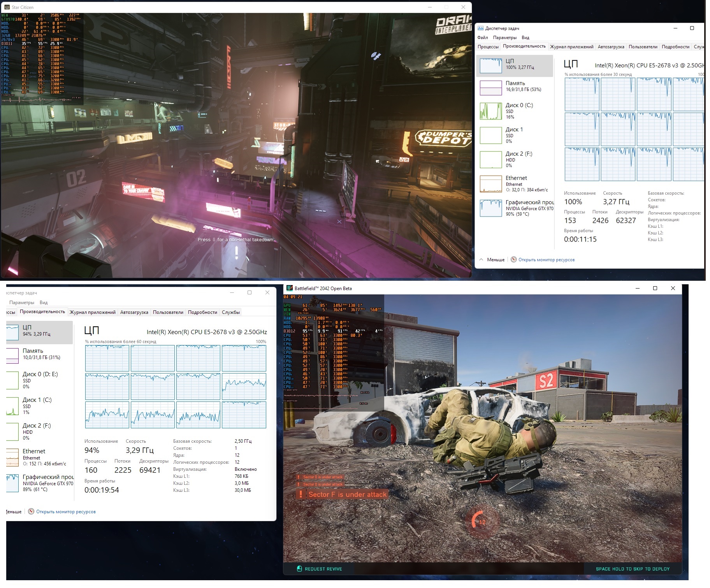Open Вид menu in Task Manager beside Battlefield
The image size is (710, 588).
click(x=44, y=303)
